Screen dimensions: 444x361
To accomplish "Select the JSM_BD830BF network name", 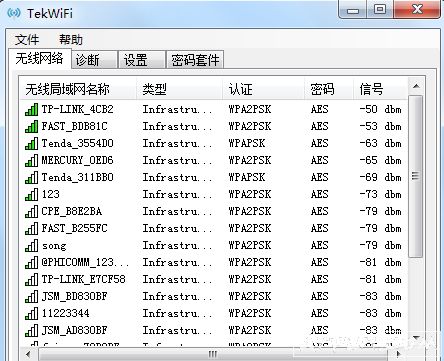I will pyautogui.click(x=74, y=296).
